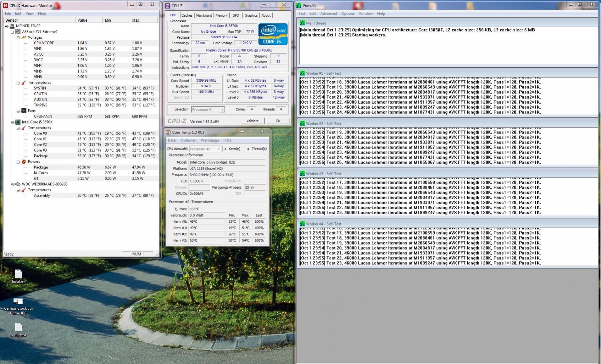Collapse the ASRock Z77 Extreme4 node
This screenshot has width=601, height=364.
click(12, 32)
